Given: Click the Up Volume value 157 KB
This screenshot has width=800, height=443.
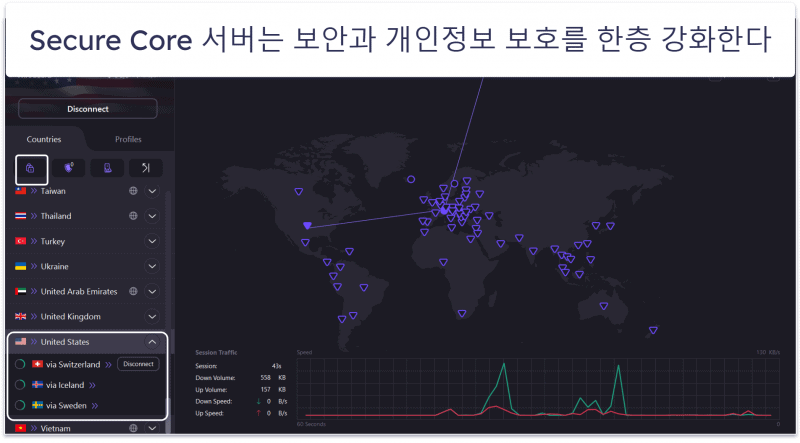Looking at the screenshot, I should point(273,389).
